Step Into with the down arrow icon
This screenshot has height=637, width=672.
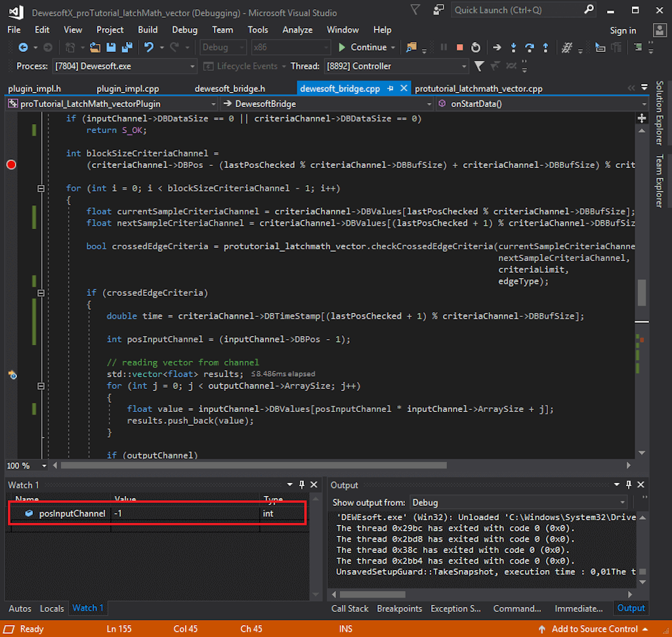(x=513, y=47)
